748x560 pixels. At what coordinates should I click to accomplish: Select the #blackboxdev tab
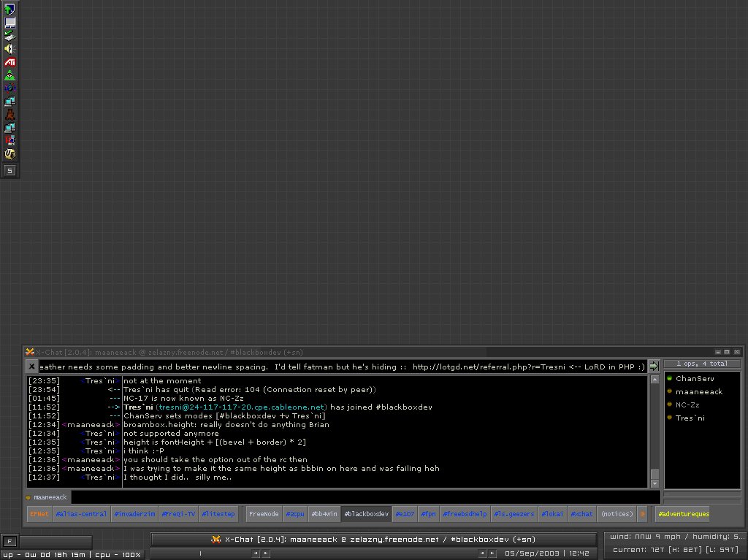point(367,514)
